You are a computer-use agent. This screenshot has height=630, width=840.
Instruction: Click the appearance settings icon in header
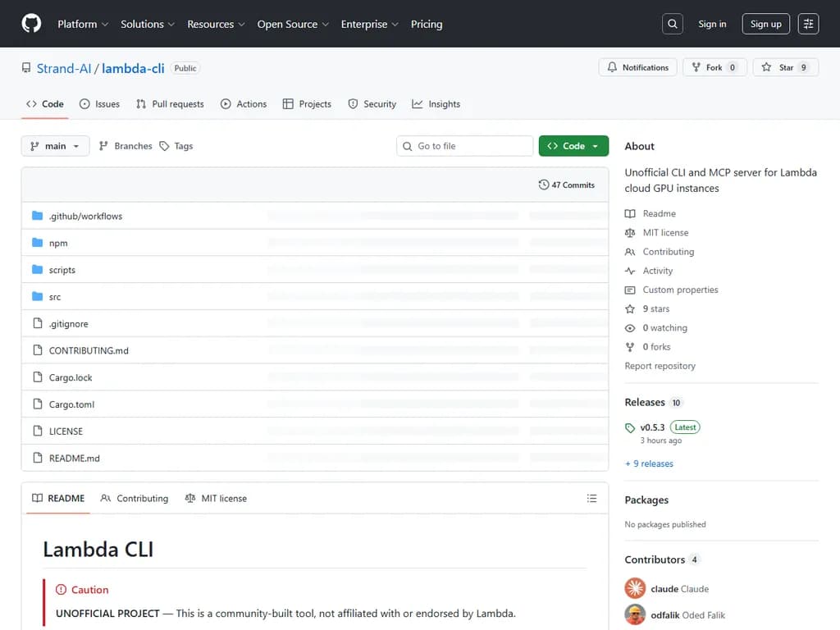808,24
